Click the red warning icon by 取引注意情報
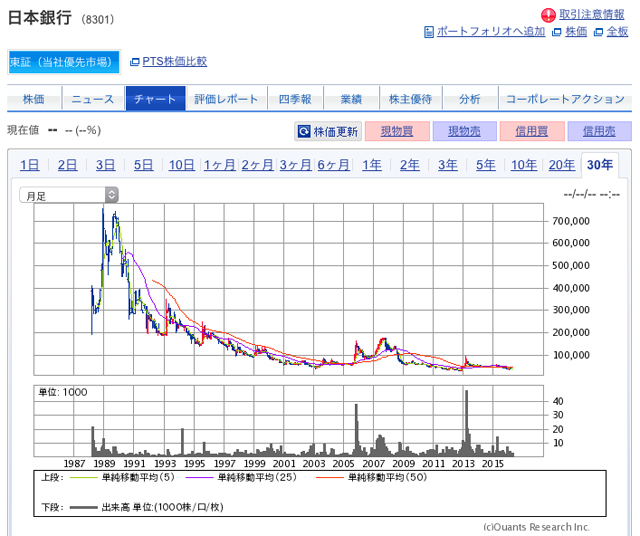640x536 pixels. (548, 15)
